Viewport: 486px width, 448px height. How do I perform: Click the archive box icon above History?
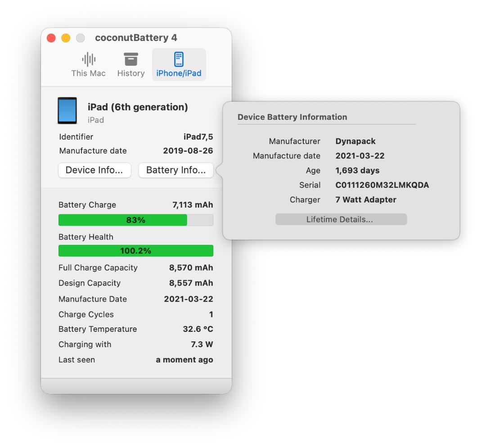[x=130, y=59]
